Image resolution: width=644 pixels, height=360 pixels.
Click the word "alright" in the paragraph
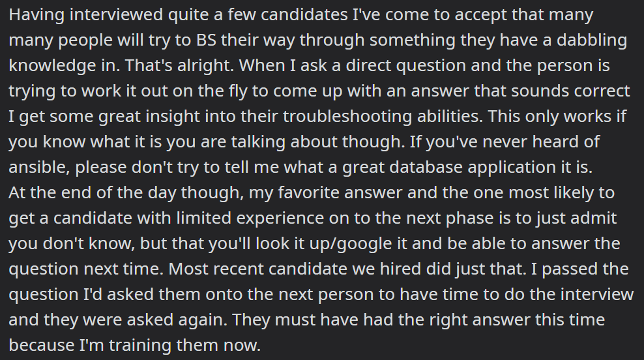pyautogui.click(x=204, y=66)
